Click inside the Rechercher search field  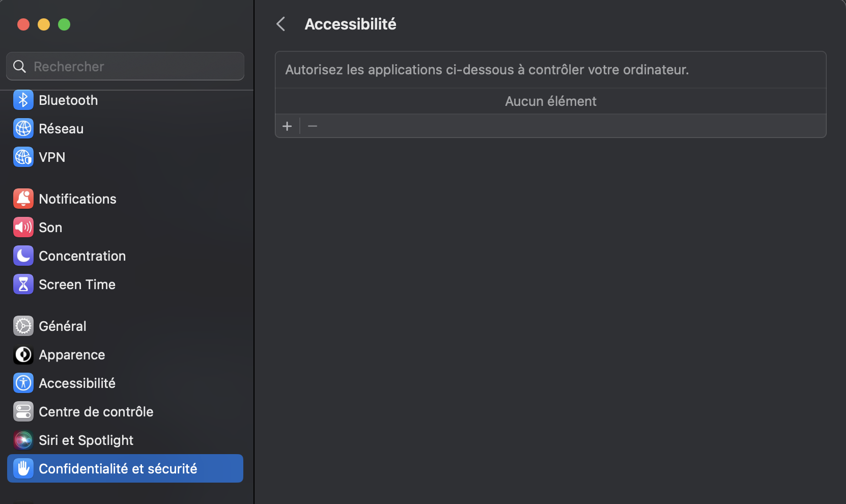click(125, 66)
